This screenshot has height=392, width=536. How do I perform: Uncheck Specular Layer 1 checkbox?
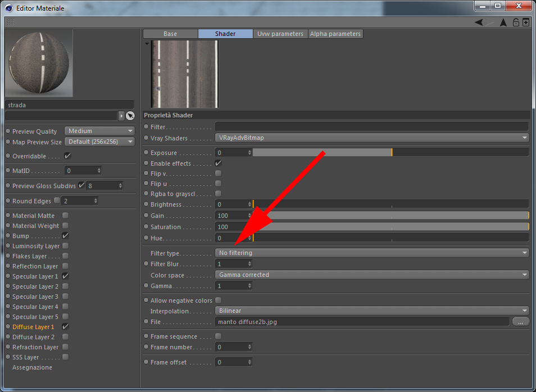pyautogui.click(x=65, y=276)
